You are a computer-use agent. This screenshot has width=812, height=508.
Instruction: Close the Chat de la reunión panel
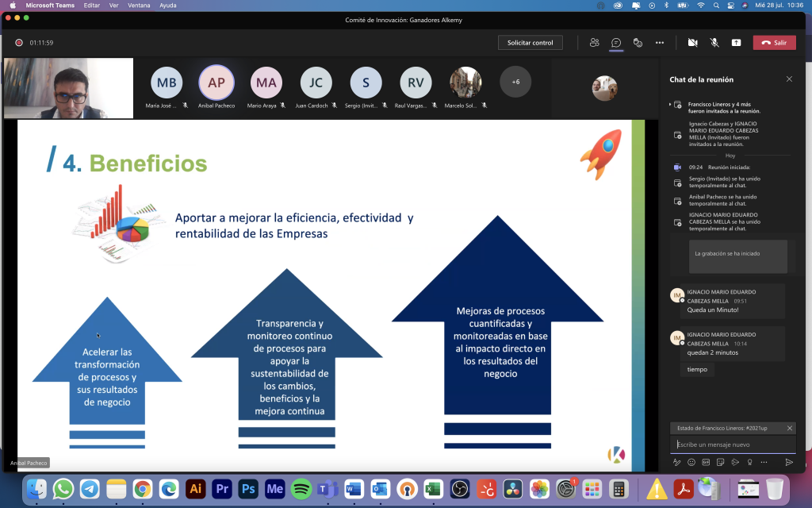tap(789, 79)
